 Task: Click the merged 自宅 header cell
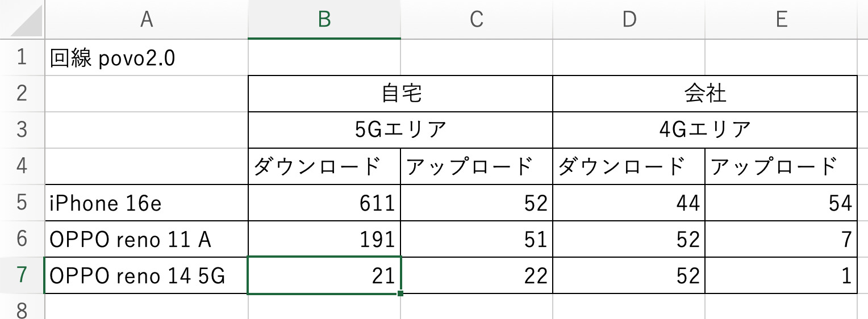tap(400, 94)
